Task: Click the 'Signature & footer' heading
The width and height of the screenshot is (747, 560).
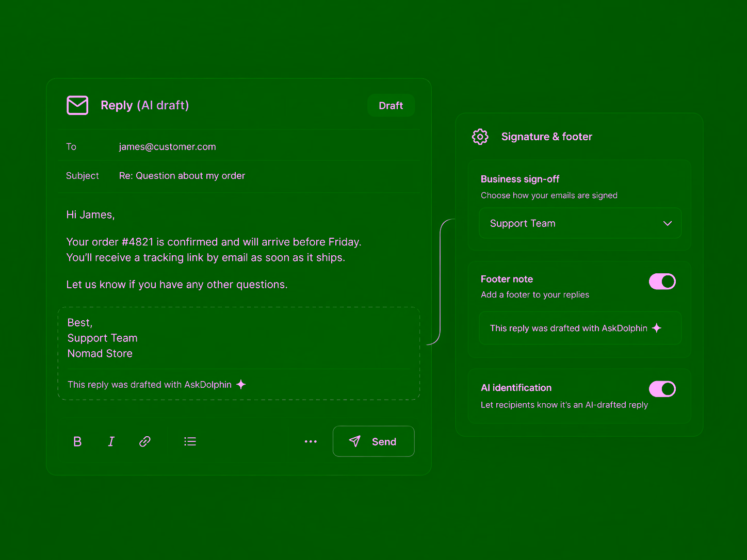Action: pos(547,137)
